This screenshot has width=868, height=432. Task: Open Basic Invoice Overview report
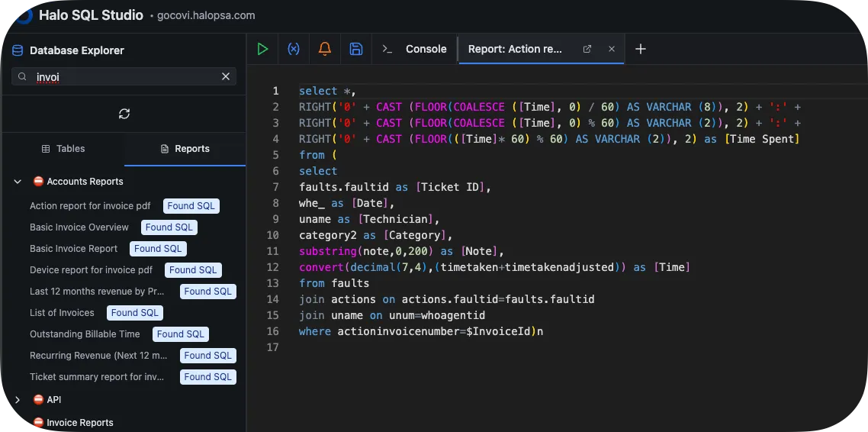[79, 227]
